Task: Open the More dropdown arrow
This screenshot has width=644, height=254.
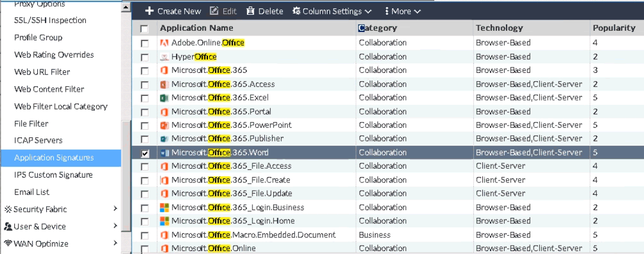Action: click(417, 11)
